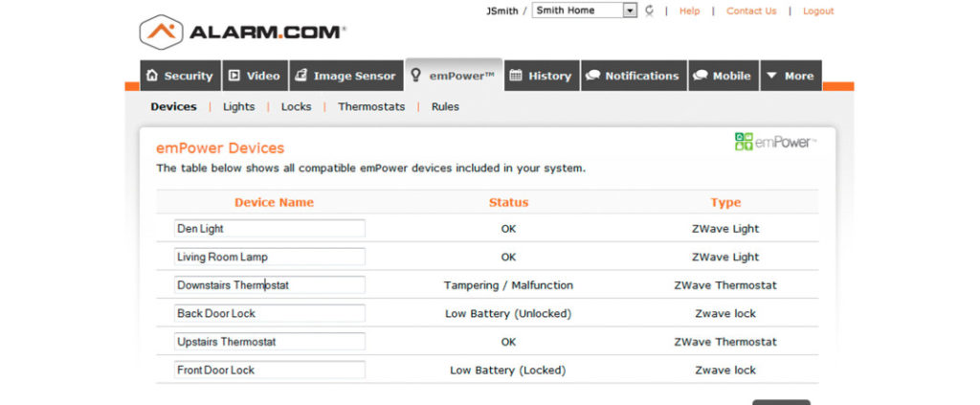Screen dimensions: 980x405
Task: Click the Logout link
Action: coord(818,11)
